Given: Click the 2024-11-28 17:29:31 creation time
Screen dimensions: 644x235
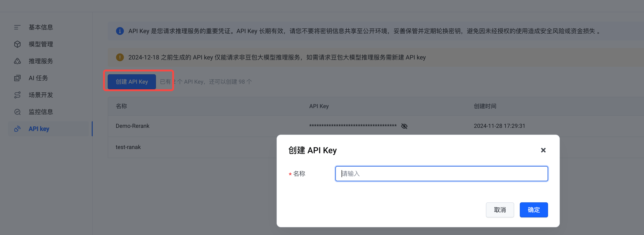Looking at the screenshot, I should (499, 126).
